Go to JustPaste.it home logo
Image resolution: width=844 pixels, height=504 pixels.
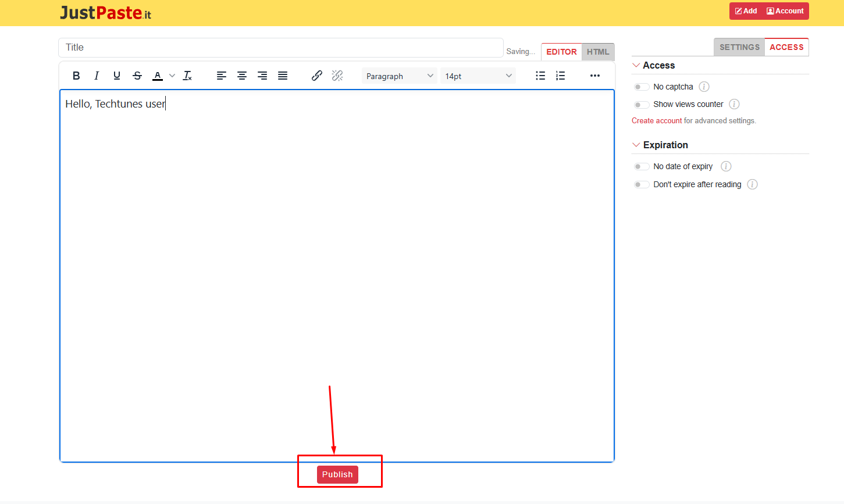click(x=105, y=13)
